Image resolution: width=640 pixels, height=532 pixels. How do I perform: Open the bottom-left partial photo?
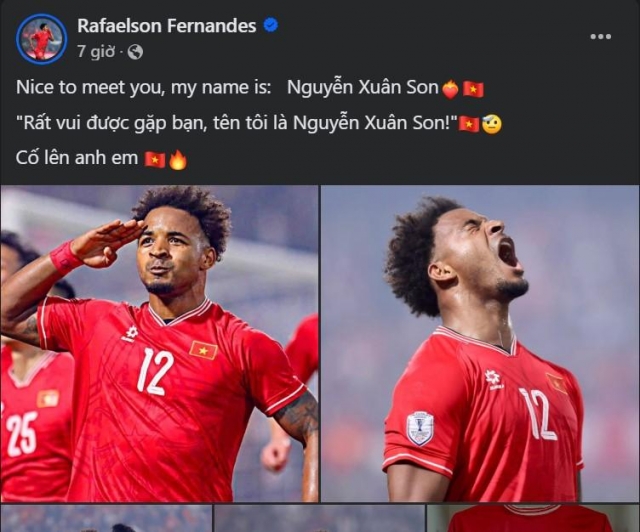[x=106, y=519]
